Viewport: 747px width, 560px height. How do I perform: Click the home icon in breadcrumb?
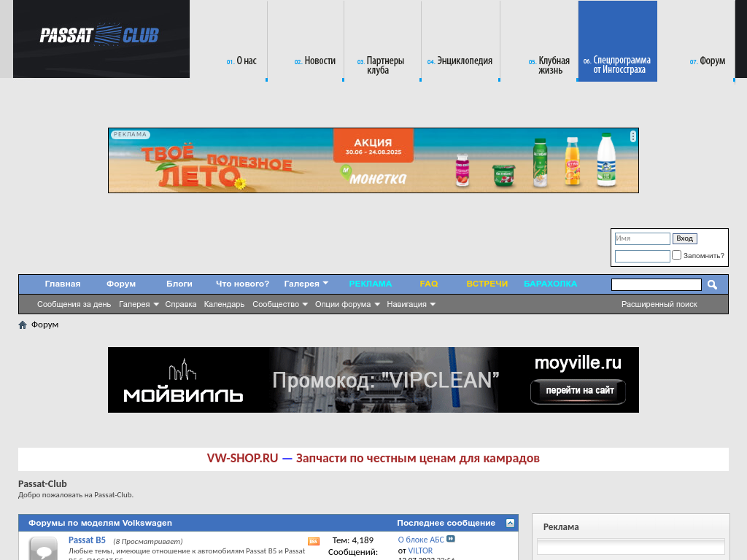click(23, 325)
